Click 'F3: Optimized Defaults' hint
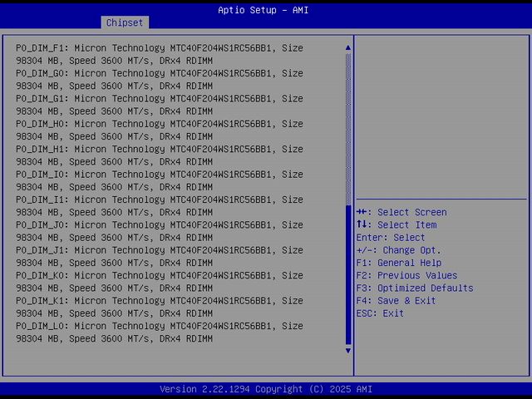The height and width of the screenshot is (399, 532). [x=415, y=288]
